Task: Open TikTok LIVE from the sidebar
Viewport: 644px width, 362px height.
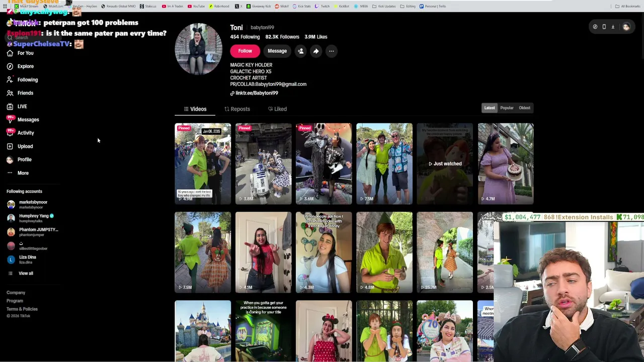Action: 17,106
